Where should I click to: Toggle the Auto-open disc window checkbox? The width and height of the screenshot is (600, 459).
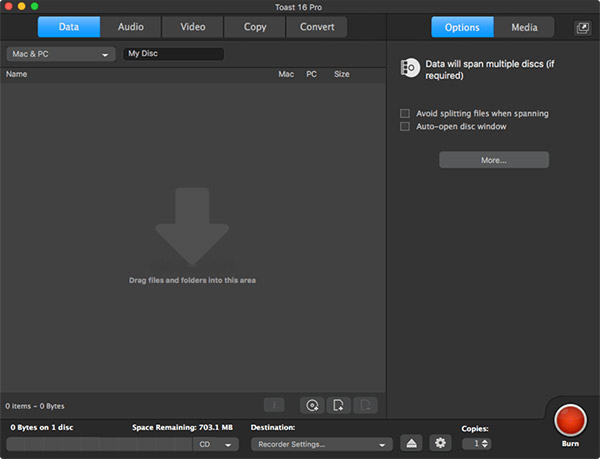pyautogui.click(x=405, y=127)
